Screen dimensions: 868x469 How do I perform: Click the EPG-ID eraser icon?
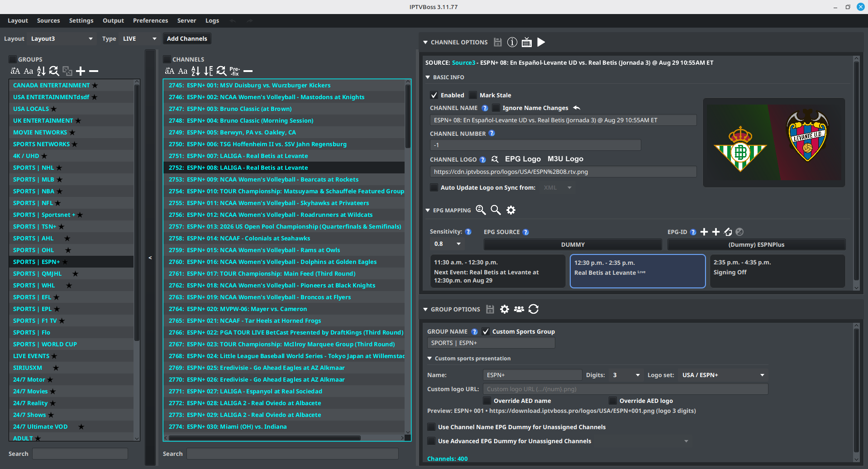pyautogui.click(x=728, y=232)
